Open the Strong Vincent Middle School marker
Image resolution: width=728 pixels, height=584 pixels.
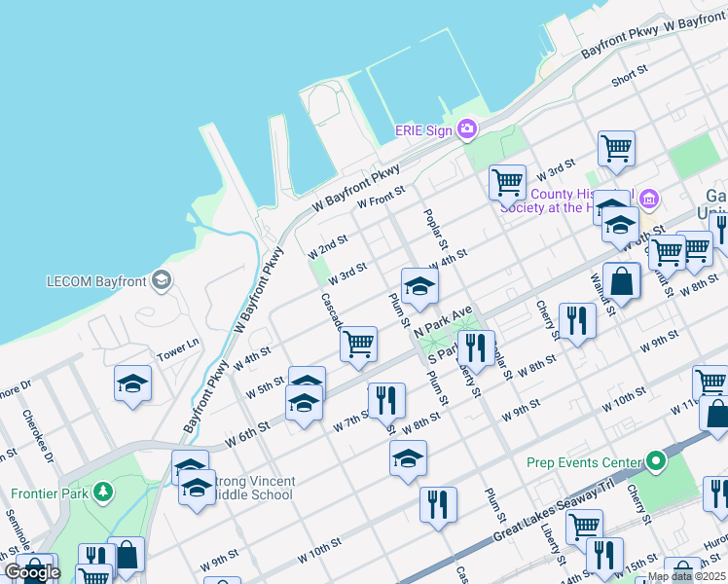coord(198,487)
